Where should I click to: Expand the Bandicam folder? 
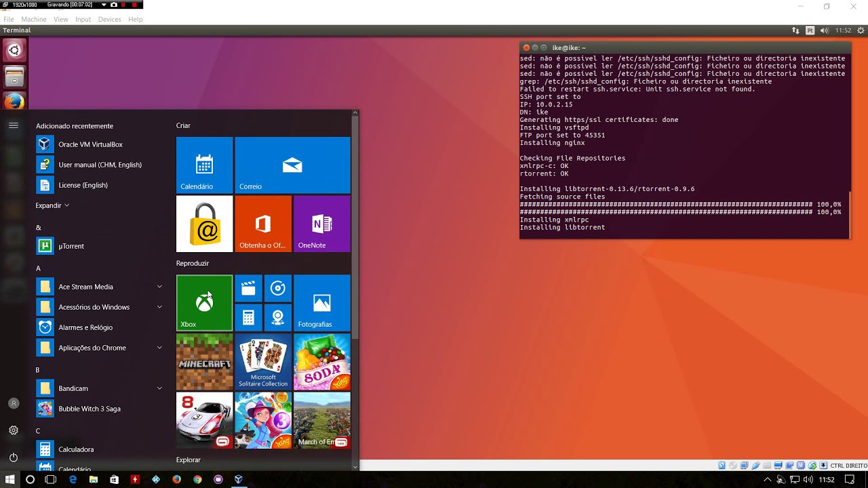coord(100,388)
